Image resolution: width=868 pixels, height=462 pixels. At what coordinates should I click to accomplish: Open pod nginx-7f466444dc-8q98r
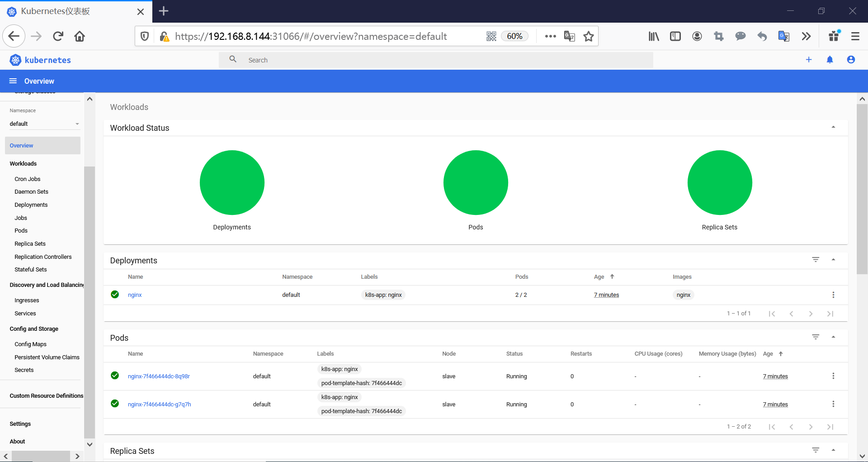pos(159,376)
